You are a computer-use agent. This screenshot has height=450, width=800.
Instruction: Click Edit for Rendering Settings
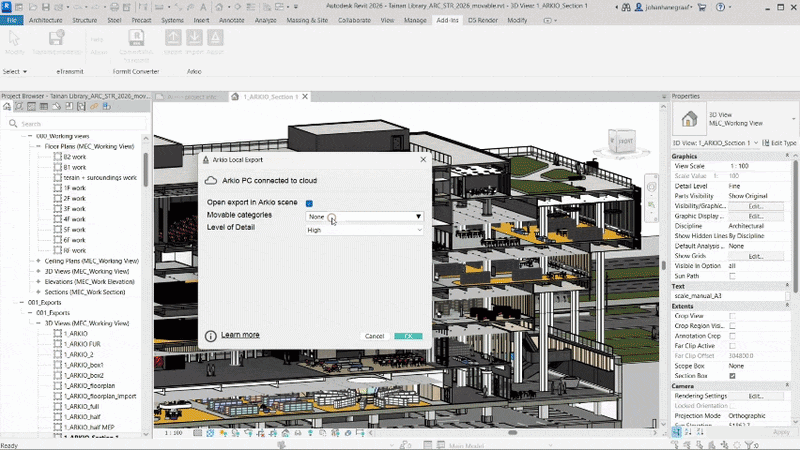click(x=756, y=396)
